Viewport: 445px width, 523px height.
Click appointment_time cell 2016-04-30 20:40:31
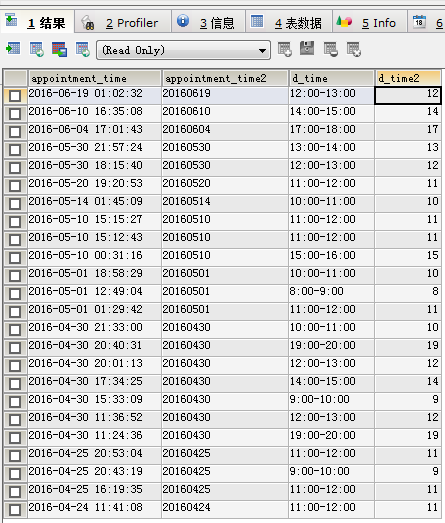click(x=94, y=348)
